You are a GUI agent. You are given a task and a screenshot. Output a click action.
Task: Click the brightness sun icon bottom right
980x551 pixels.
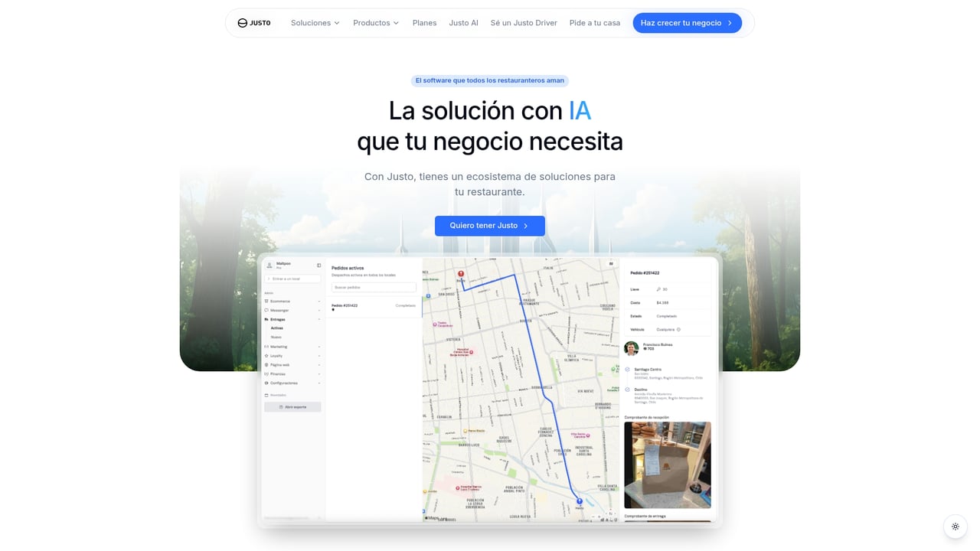pos(955,527)
